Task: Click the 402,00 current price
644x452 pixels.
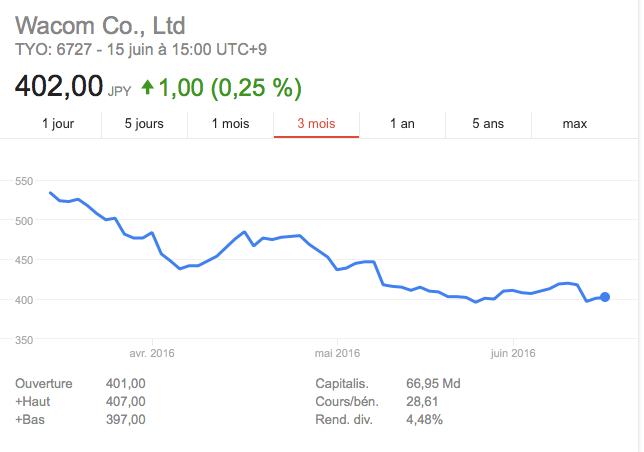Action: click(x=59, y=86)
